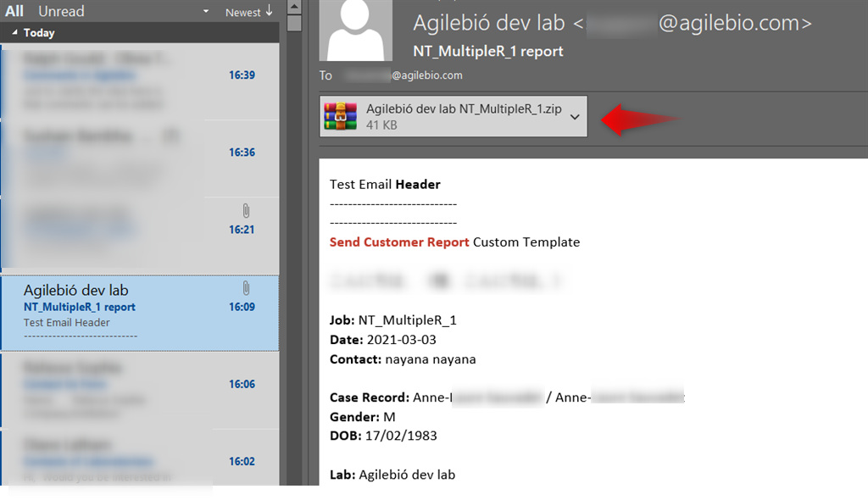This screenshot has height=500, width=868.
Task: Click the Gender: M line
Action: (x=363, y=417)
